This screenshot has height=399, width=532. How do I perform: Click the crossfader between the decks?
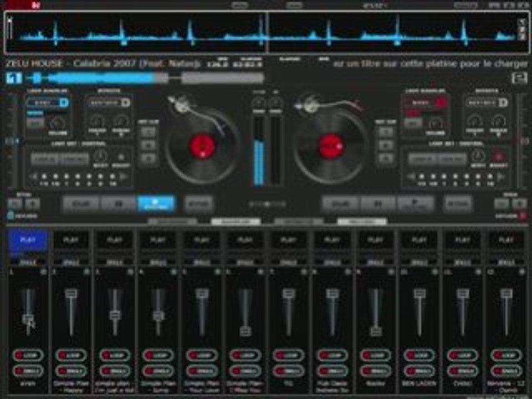(x=267, y=204)
